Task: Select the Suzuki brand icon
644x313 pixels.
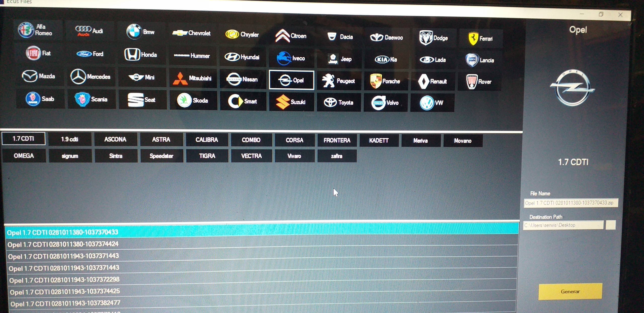Action: [283, 102]
